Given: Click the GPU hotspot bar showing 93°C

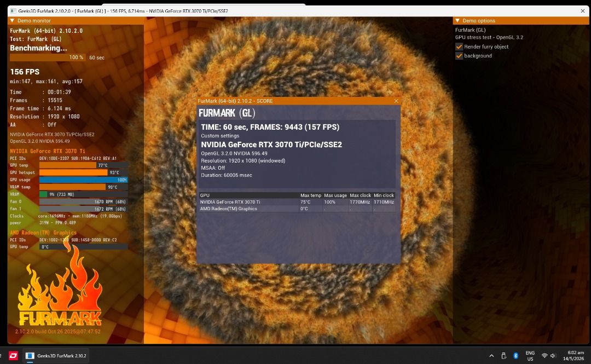Looking at the screenshot, I should tap(83, 172).
